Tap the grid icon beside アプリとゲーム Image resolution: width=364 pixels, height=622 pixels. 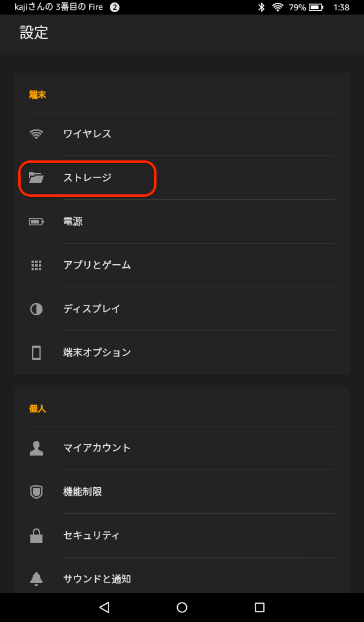click(x=36, y=265)
